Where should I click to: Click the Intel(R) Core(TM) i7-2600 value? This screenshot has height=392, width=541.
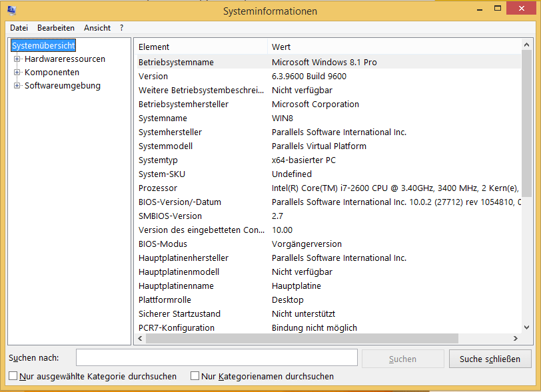pyautogui.click(x=395, y=188)
